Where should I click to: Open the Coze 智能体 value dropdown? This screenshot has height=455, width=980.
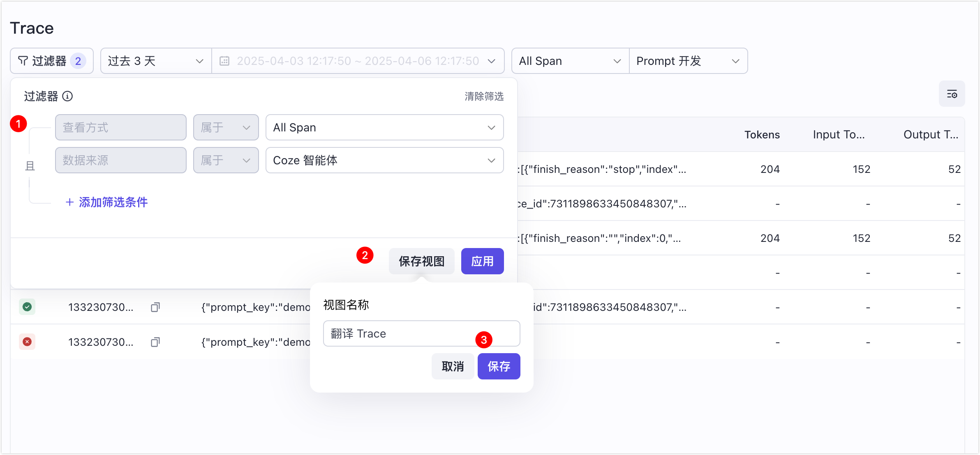coord(384,160)
